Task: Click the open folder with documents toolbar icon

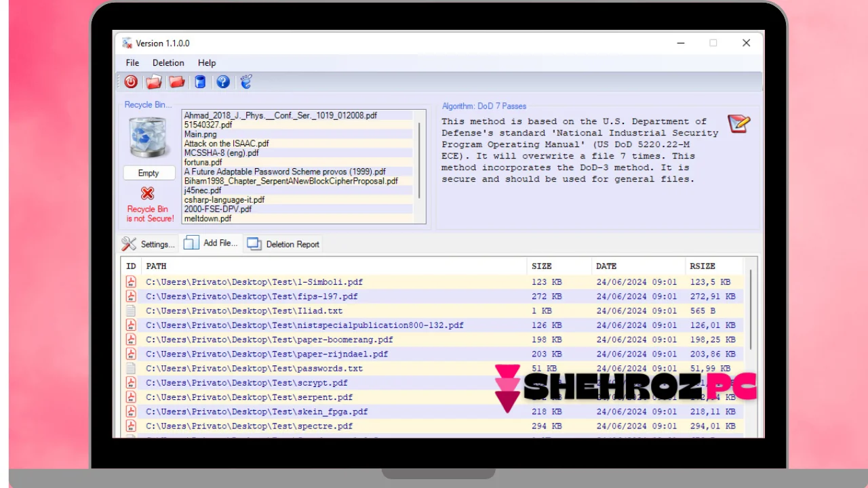Action: pyautogui.click(x=154, y=82)
